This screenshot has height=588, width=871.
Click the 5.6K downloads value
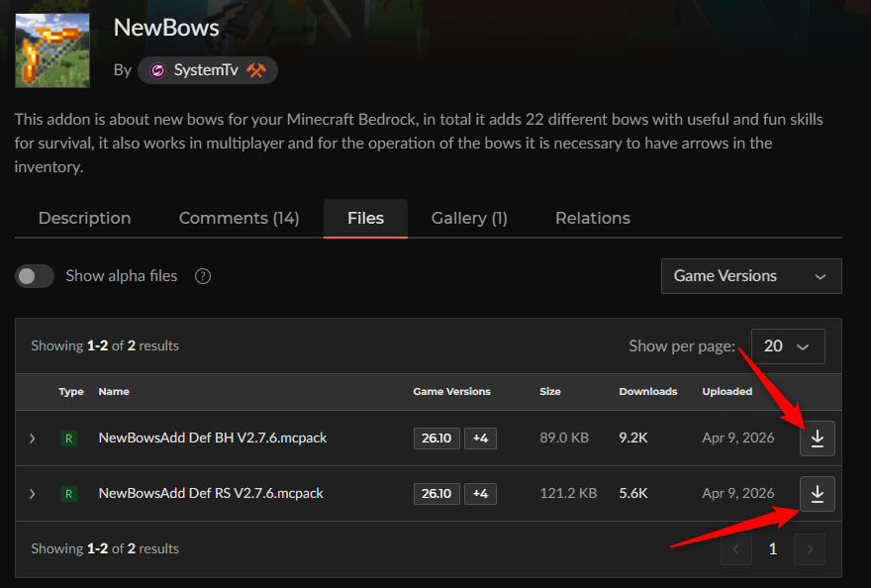(x=633, y=494)
